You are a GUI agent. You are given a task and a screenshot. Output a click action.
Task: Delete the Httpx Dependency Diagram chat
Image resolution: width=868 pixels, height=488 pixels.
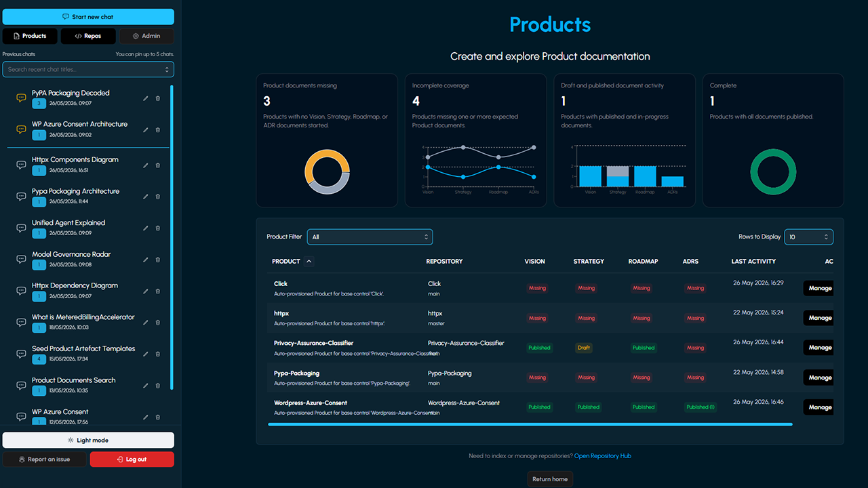coord(158,291)
